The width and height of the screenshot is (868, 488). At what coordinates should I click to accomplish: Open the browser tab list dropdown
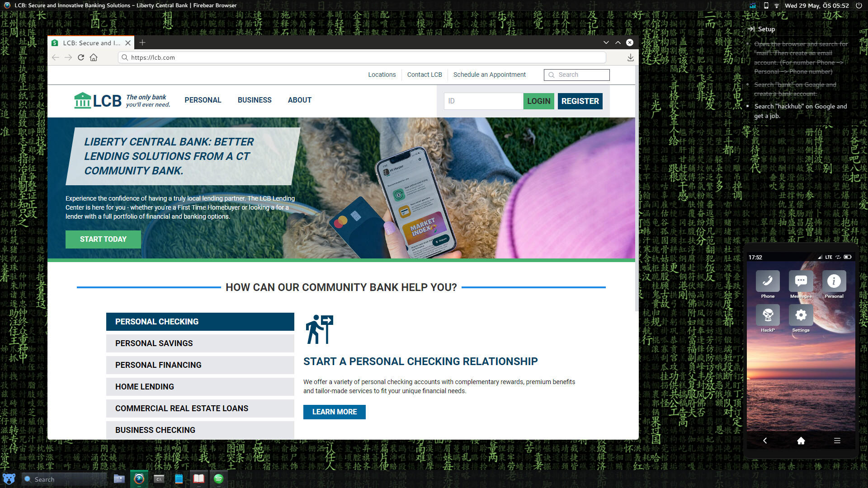click(606, 42)
